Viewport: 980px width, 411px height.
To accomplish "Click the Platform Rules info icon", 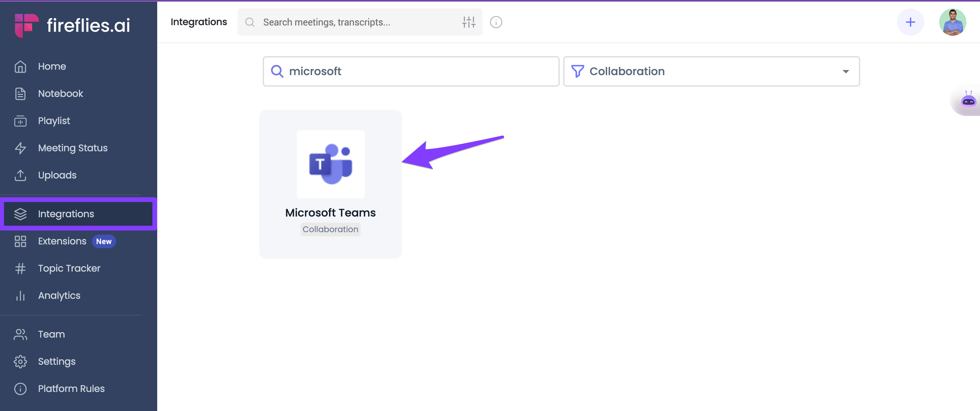I will coord(20,389).
